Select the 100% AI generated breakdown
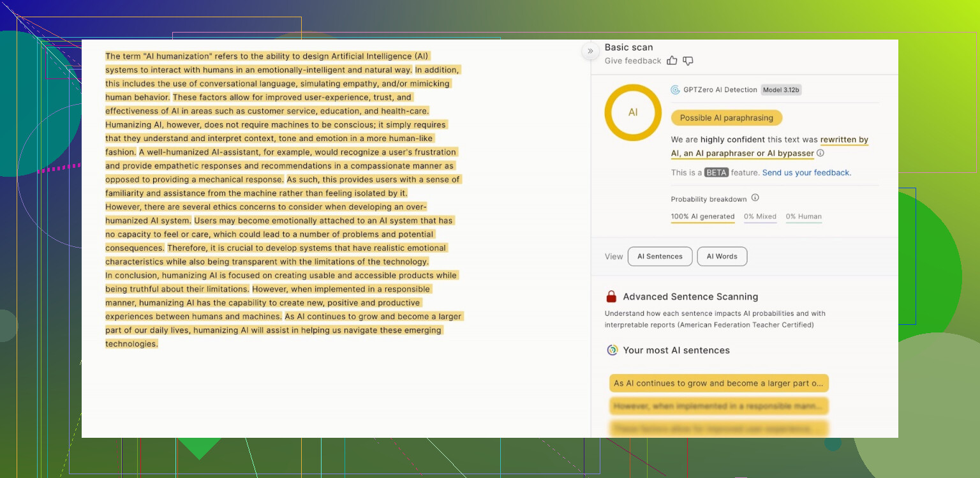 point(702,217)
